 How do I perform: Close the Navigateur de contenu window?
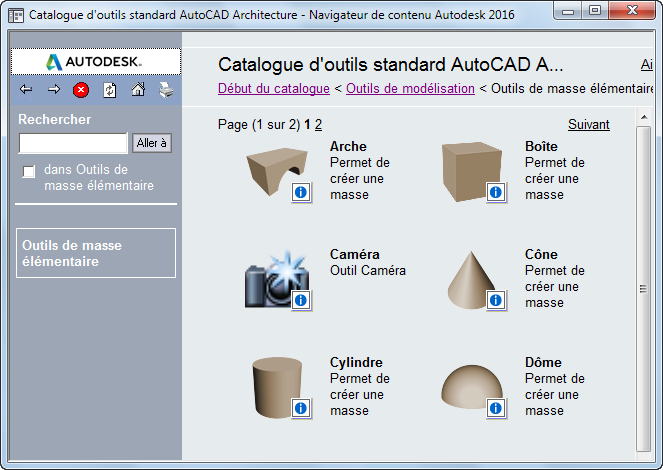pyautogui.click(x=632, y=11)
